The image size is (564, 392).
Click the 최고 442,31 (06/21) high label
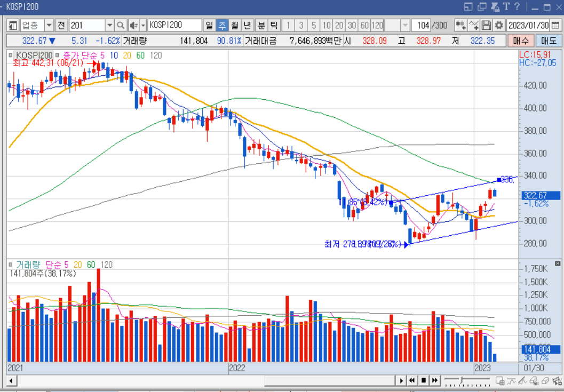point(48,63)
